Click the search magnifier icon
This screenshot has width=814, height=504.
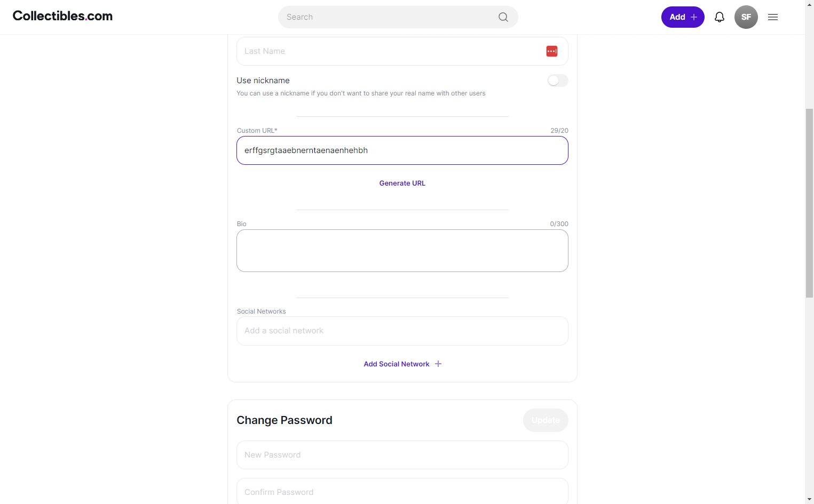[503, 17]
